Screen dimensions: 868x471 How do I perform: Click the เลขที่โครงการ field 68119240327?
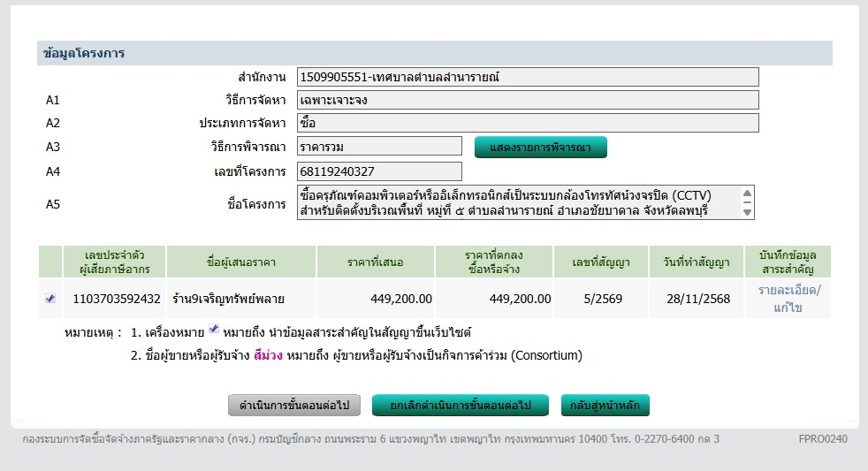[x=379, y=171]
